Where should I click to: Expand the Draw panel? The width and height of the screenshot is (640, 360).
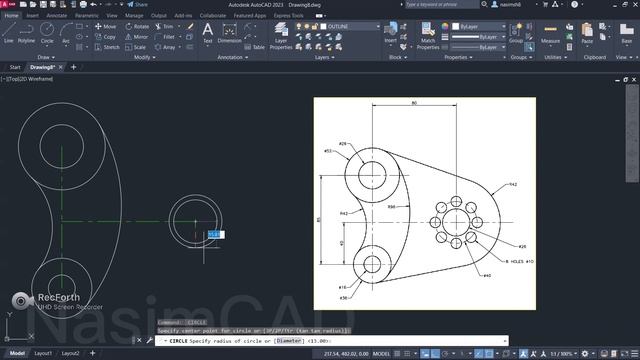pos(46,58)
